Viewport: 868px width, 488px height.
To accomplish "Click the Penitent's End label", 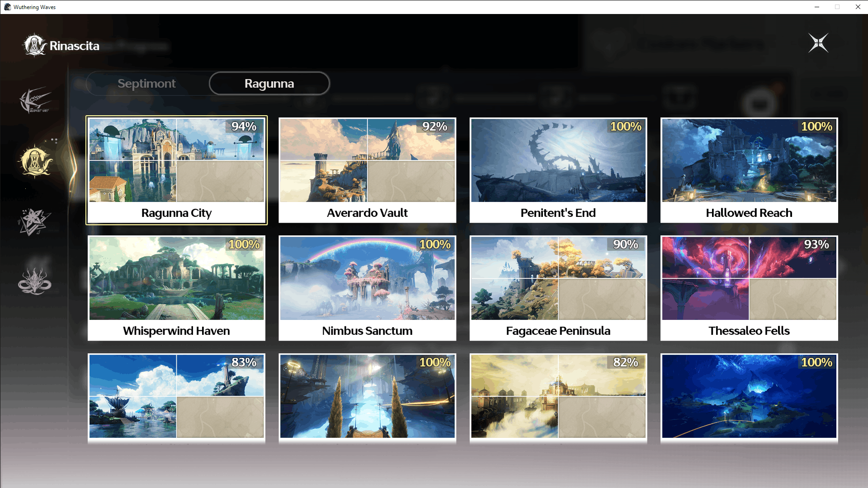I will point(558,213).
